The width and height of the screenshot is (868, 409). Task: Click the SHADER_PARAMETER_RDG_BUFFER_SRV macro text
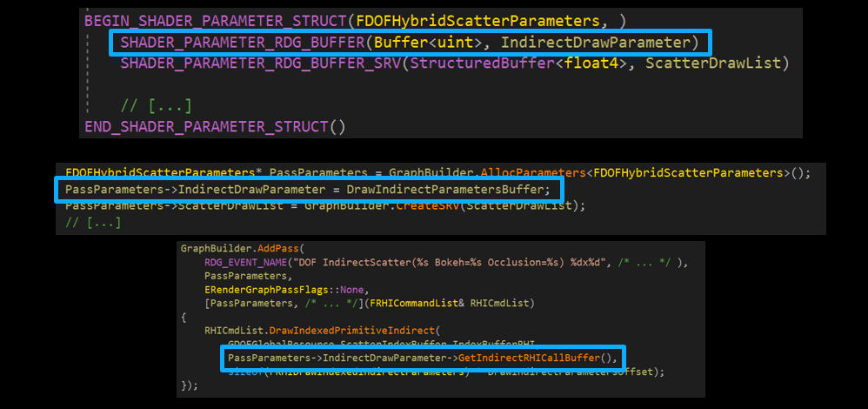tap(261, 64)
